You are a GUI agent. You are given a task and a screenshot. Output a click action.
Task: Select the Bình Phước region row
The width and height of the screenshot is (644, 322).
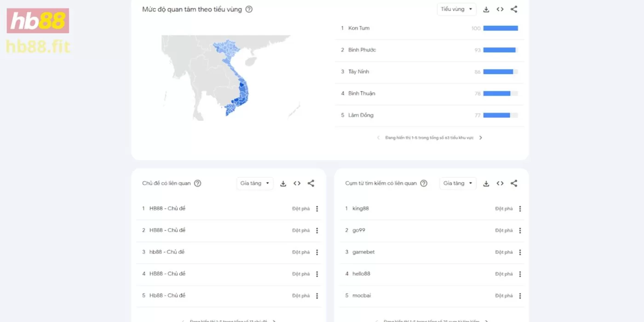[x=430, y=50]
